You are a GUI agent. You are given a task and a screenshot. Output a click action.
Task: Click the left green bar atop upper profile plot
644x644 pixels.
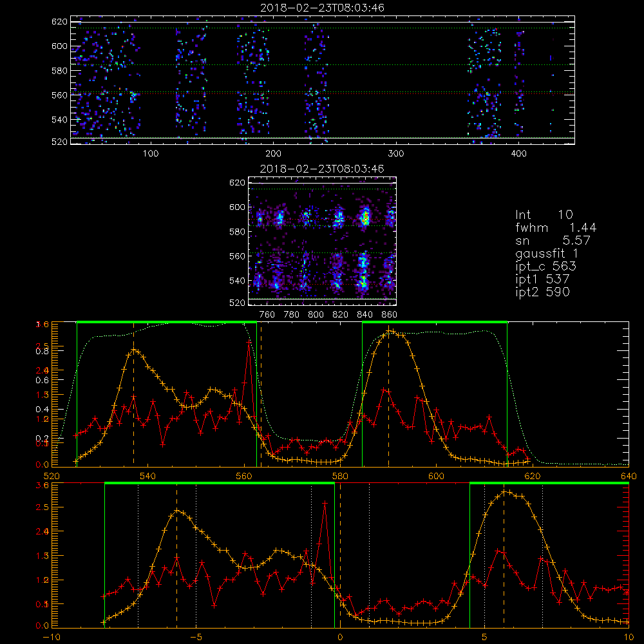coord(167,323)
